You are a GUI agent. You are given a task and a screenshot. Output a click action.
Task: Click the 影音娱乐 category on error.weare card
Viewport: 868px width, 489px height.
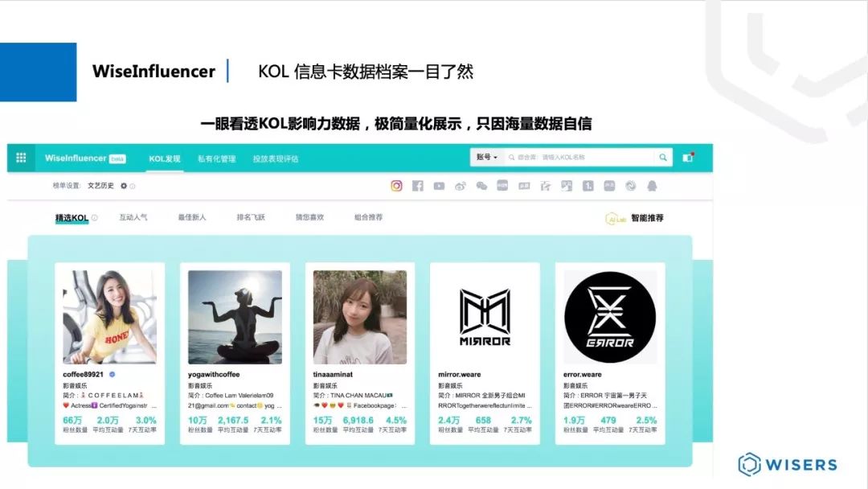tap(575, 385)
